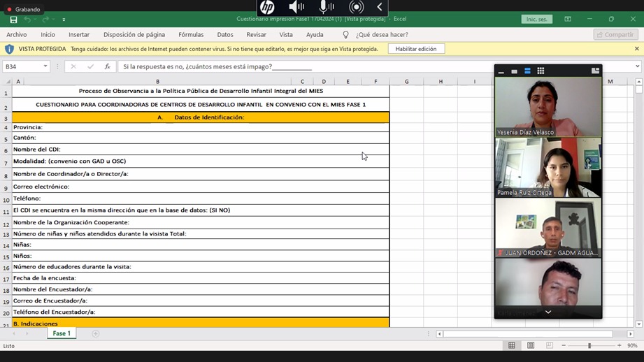The width and height of the screenshot is (644, 362).
Task: Click the microphone icon in the HP overlay
Action: tap(326, 8)
